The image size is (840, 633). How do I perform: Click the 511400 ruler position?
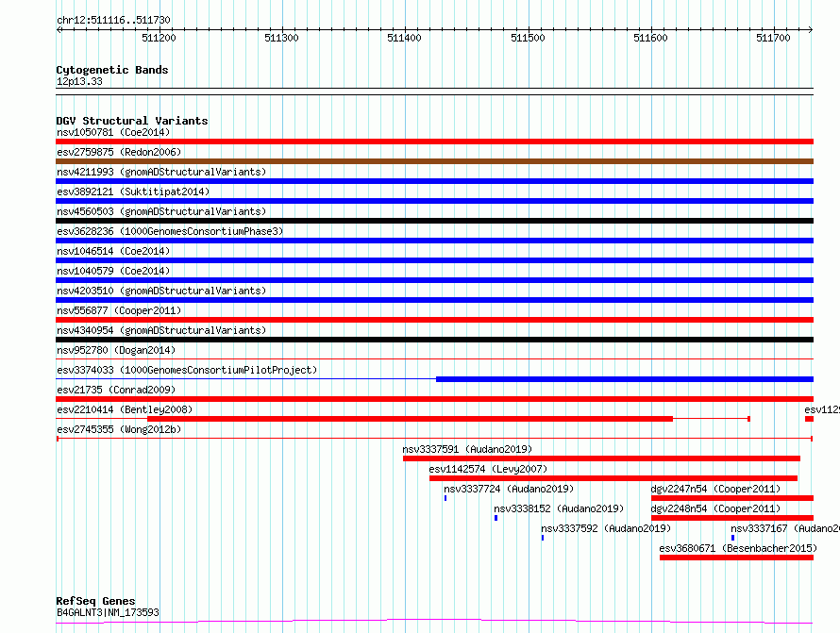[405, 38]
